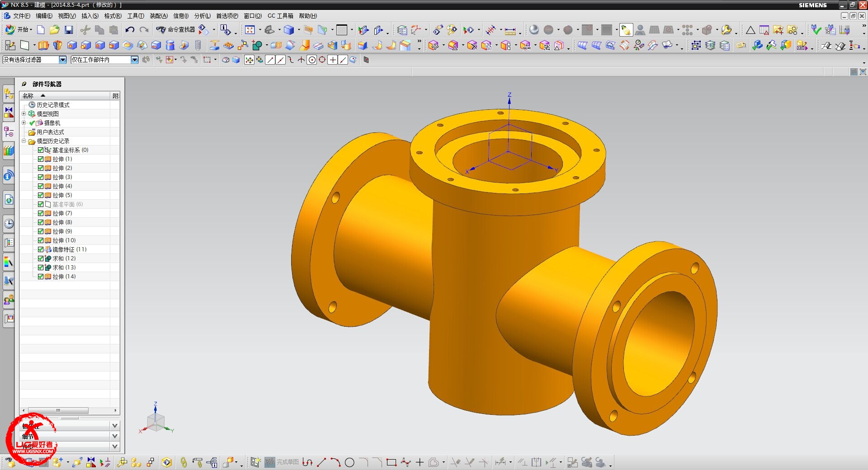Open the 视图(V) menu
This screenshot has width=868, height=470.
[66, 16]
